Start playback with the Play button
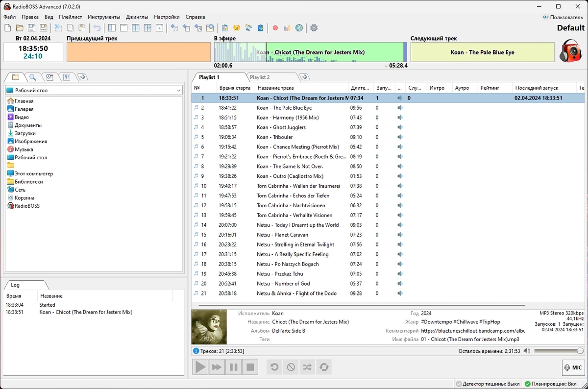The image size is (588, 389). click(x=200, y=367)
